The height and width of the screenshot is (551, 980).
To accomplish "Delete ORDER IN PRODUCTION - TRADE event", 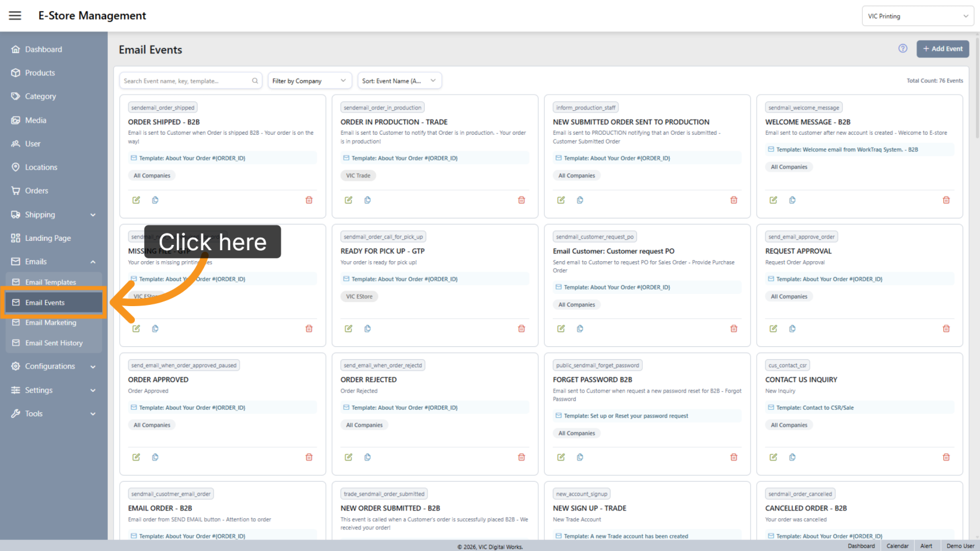I will (x=521, y=200).
